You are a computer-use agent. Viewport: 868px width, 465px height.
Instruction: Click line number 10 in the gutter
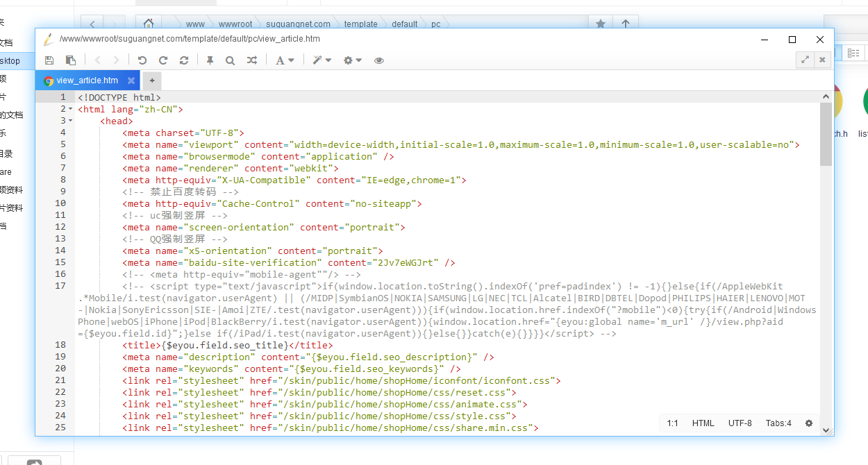click(x=60, y=203)
